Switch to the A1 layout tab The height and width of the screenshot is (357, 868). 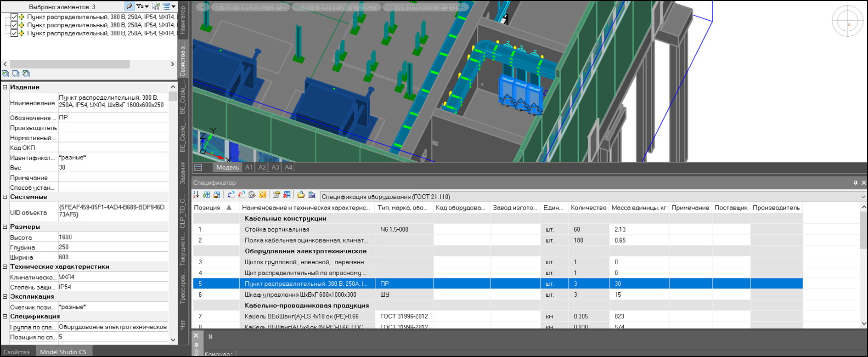[x=249, y=167]
